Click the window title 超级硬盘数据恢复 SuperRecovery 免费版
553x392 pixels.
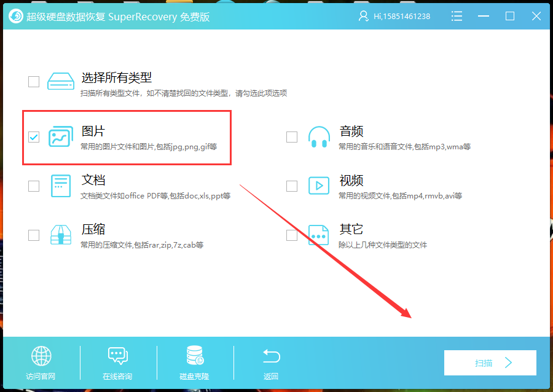pyautogui.click(x=118, y=17)
